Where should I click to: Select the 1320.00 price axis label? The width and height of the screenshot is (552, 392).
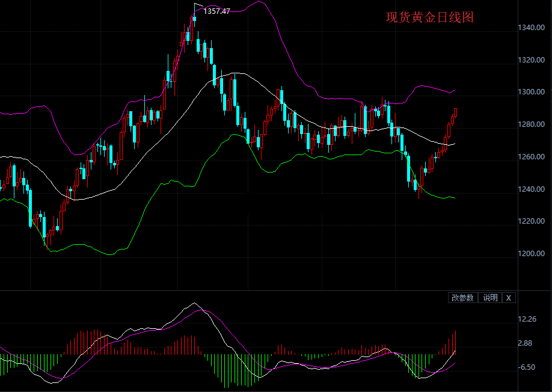click(x=533, y=60)
